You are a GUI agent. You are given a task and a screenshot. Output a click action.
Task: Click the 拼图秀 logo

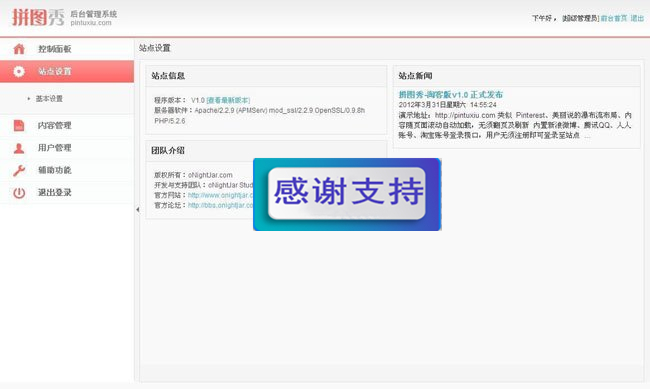[x=38, y=17]
